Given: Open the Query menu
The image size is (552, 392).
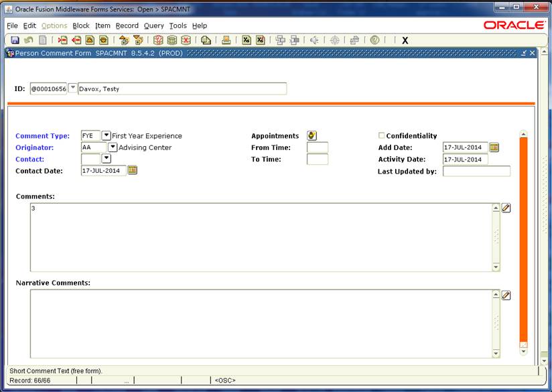Looking at the screenshot, I should (x=153, y=25).
